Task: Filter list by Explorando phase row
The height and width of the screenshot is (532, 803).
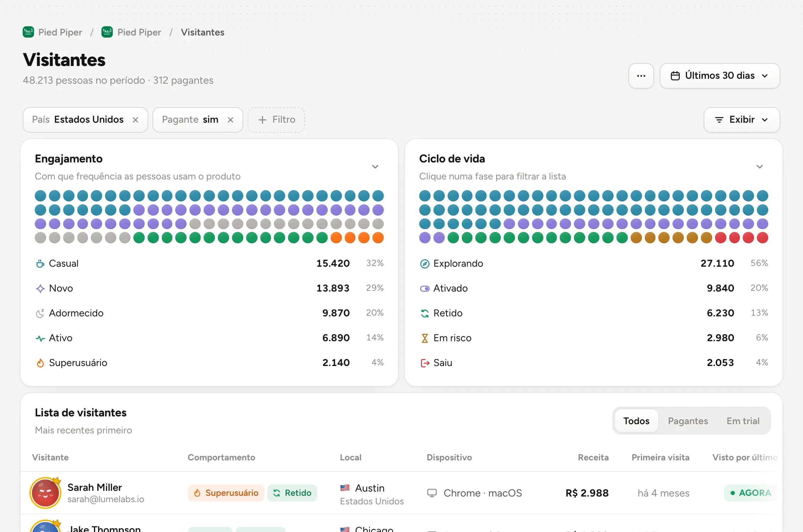Action: (594, 264)
